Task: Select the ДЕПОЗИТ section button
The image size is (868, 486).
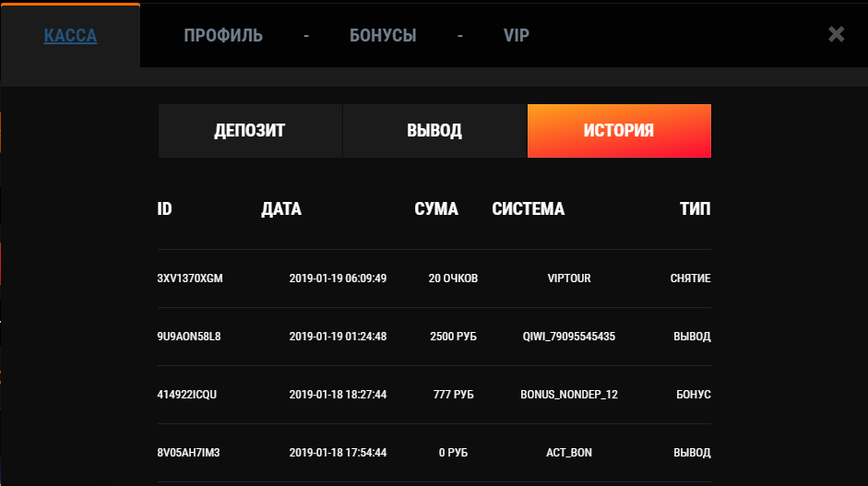Action: pyautogui.click(x=250, y=131)
